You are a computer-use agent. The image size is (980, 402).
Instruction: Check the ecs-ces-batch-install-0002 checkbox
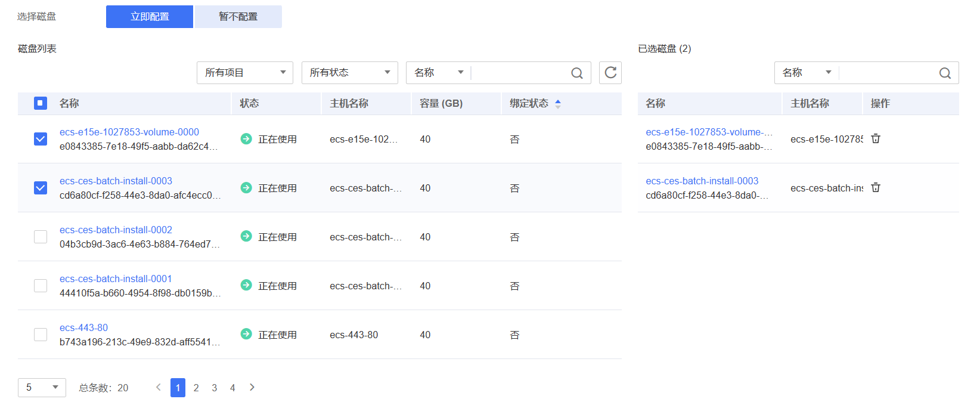point(41,237)
